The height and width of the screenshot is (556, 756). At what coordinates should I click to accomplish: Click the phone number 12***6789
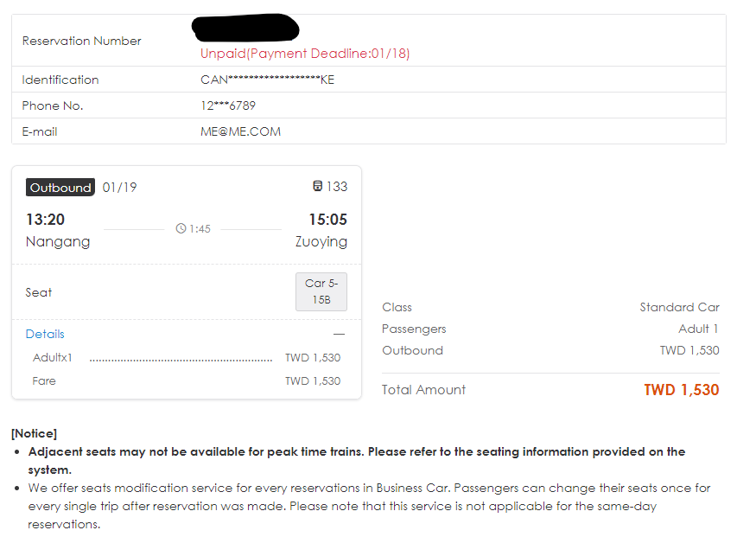[x=228, y=105]
